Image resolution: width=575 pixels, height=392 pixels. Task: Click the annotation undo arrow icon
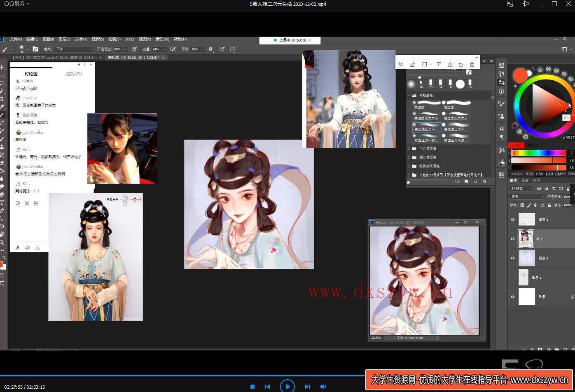[460, 64]
